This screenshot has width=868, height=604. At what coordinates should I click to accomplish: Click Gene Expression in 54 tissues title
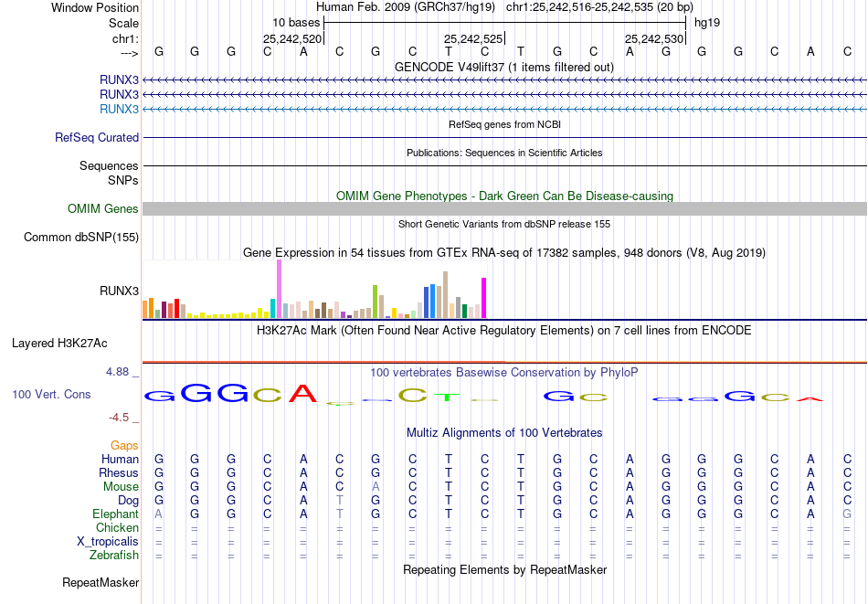504,253
